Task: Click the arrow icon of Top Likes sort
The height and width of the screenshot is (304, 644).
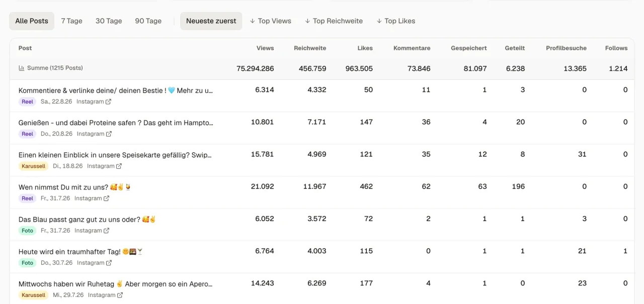Action: point(379,21)
